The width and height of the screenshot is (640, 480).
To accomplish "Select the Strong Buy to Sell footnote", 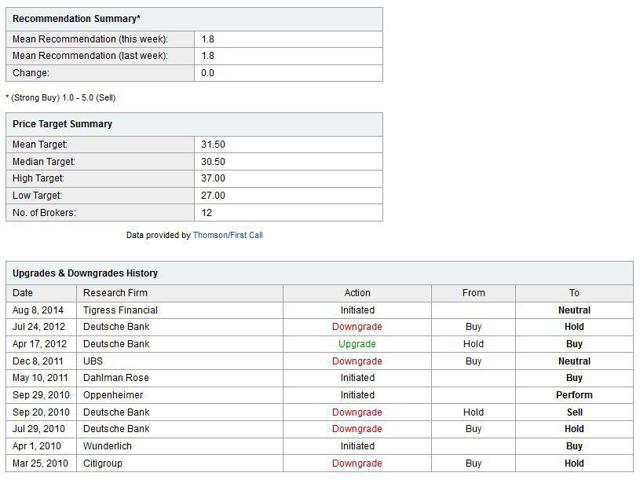I will 60,98.
